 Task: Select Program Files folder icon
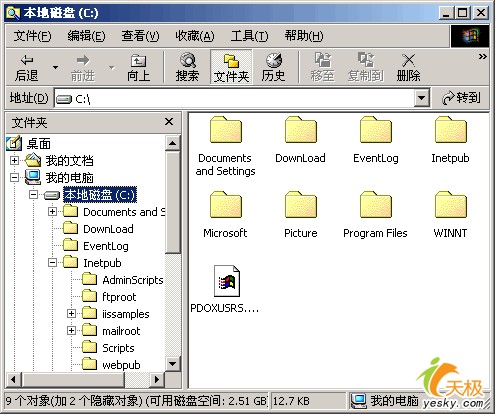pyautogui.click(x=376, y=204)
